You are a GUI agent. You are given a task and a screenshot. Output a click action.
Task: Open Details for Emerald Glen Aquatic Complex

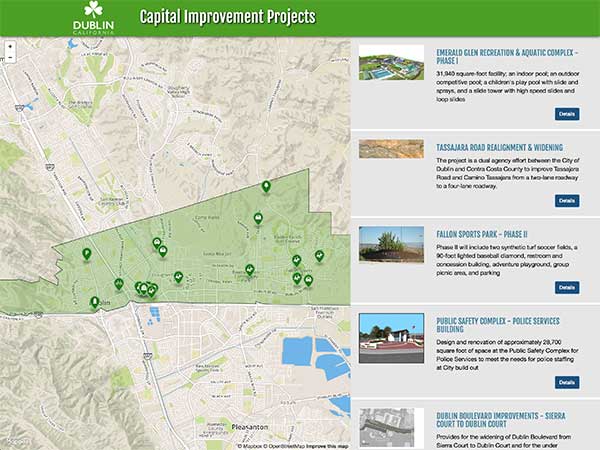[x=567, y=114]
